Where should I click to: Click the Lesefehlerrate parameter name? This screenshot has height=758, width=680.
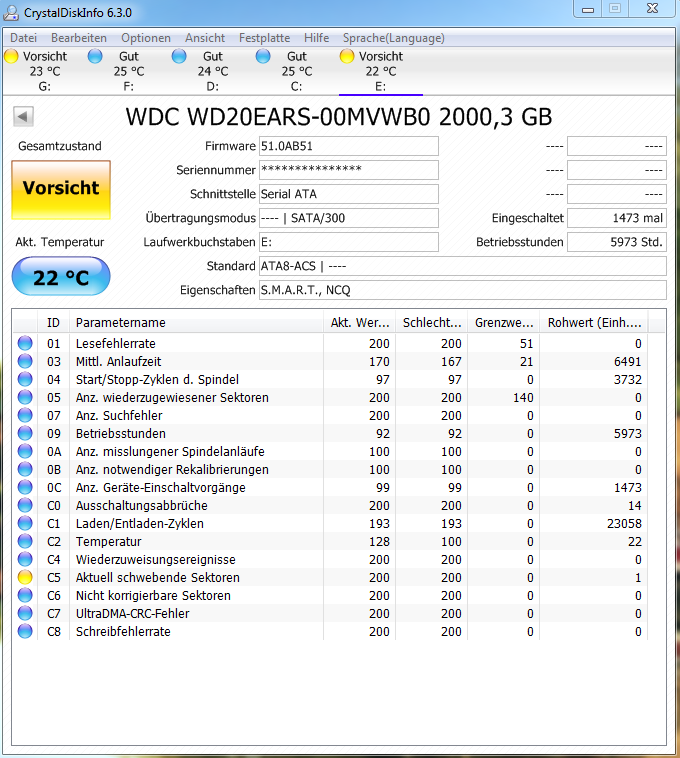point(116,343)
